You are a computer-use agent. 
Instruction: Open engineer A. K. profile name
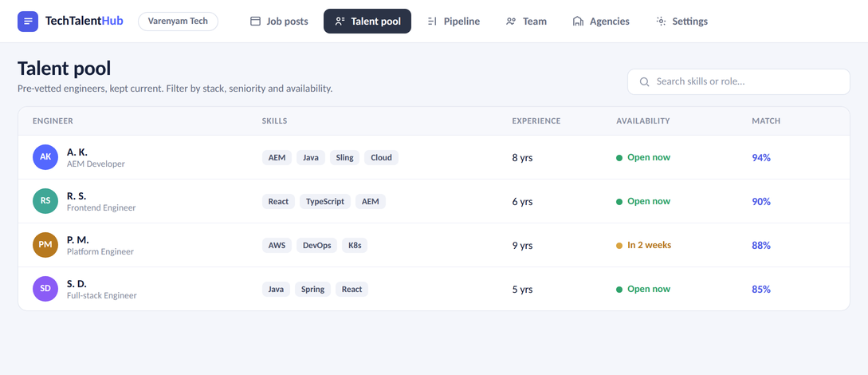click(x=77, y=152)
